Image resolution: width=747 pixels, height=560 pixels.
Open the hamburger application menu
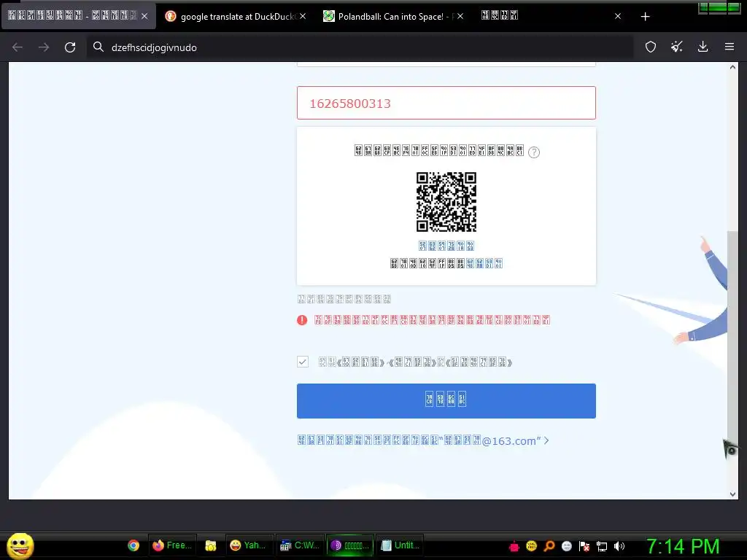click(x=729, y=47)
